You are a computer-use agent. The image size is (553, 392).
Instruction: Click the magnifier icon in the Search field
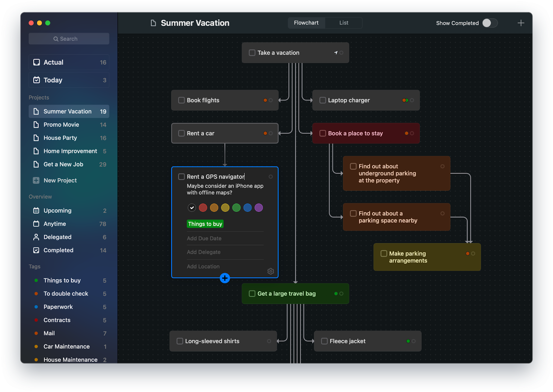click(x=56, y=38)
